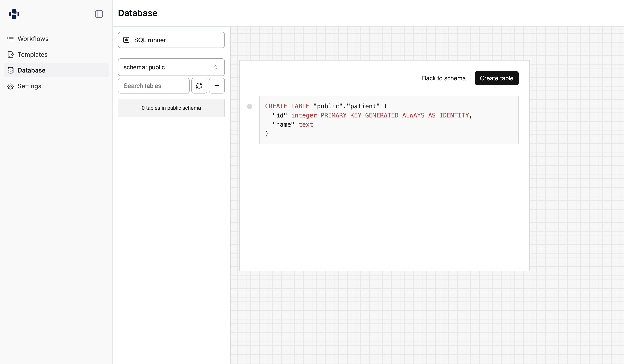
Task: Refresh the tables list
Action: click(199, 86)
